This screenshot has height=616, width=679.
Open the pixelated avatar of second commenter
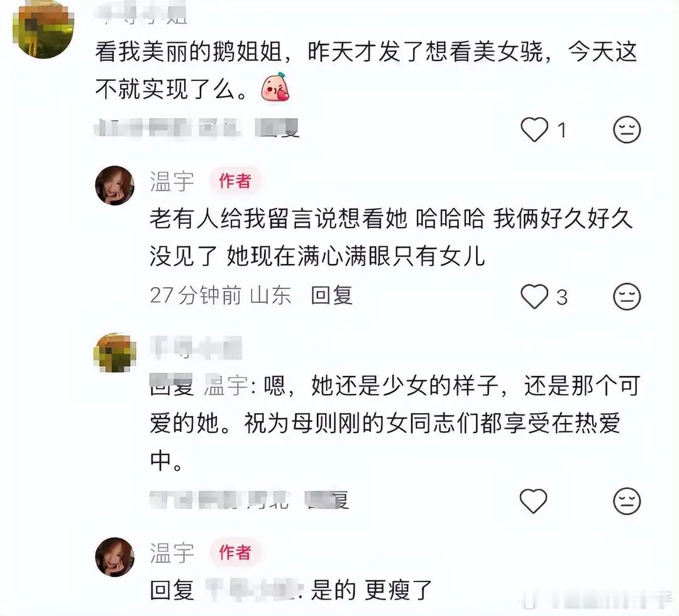point(115,353)
